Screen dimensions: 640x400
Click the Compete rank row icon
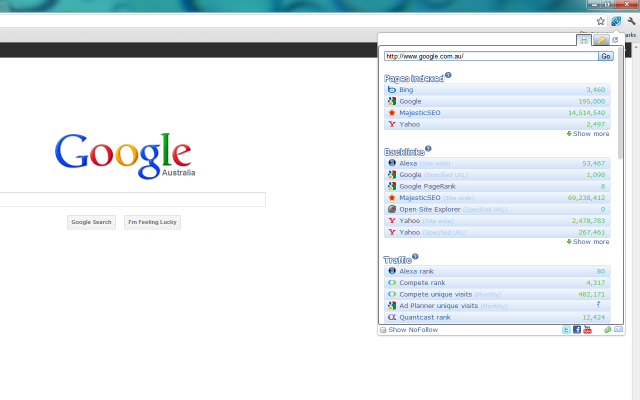point(392,282)
